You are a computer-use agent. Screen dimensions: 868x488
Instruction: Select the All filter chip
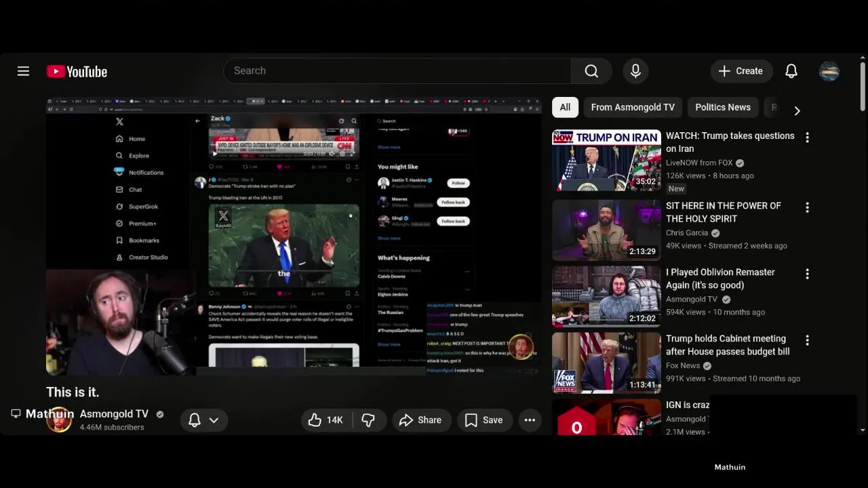pyautogui.click(x=565, y=107)
